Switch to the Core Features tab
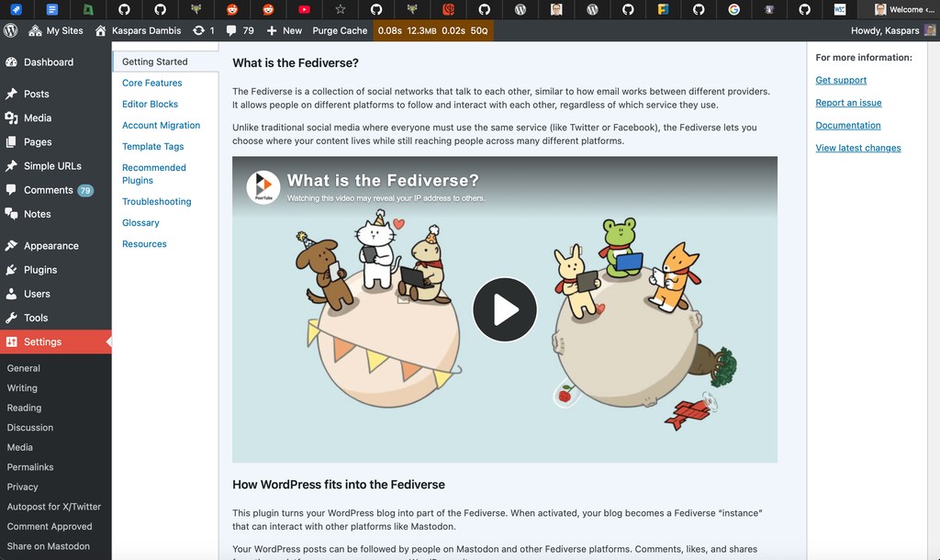Image resolution: width=940 pixels, height=560 pixels. [152, 83]
